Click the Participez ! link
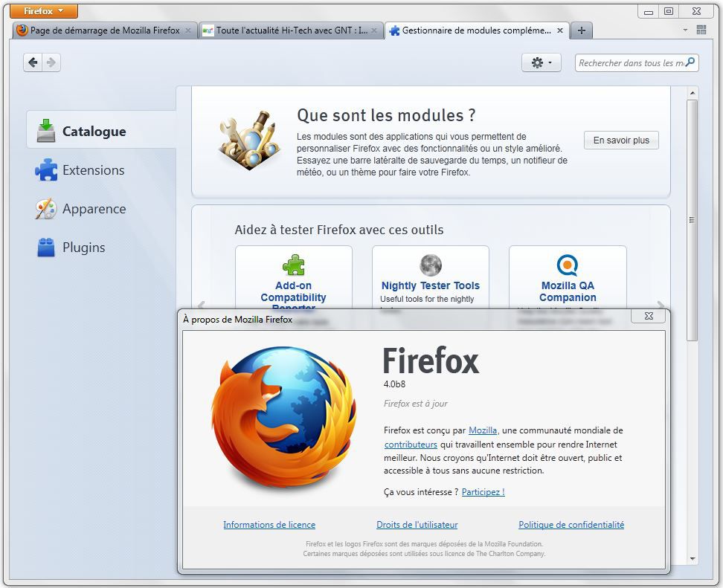Screen dimensions: 723x588 483,492
